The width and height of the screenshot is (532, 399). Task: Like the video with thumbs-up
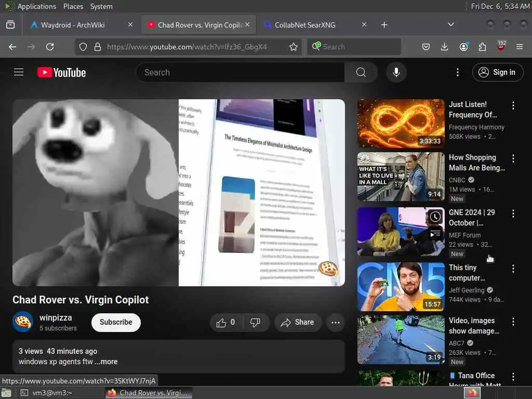point(226,322)
